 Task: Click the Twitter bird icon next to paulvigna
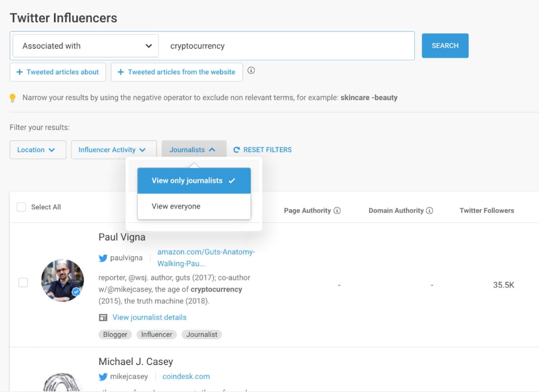[103, 258]
